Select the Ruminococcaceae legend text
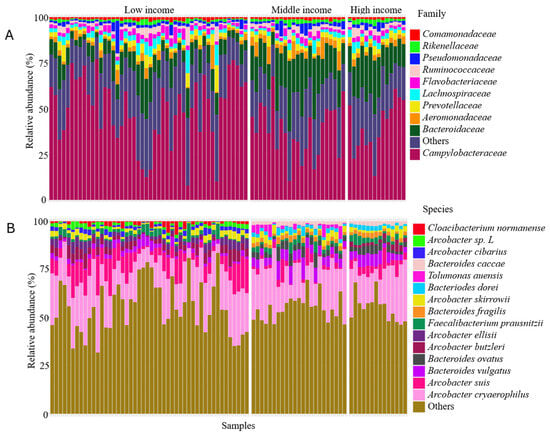Screen dimensions: 550x436 tap(458, 70)
